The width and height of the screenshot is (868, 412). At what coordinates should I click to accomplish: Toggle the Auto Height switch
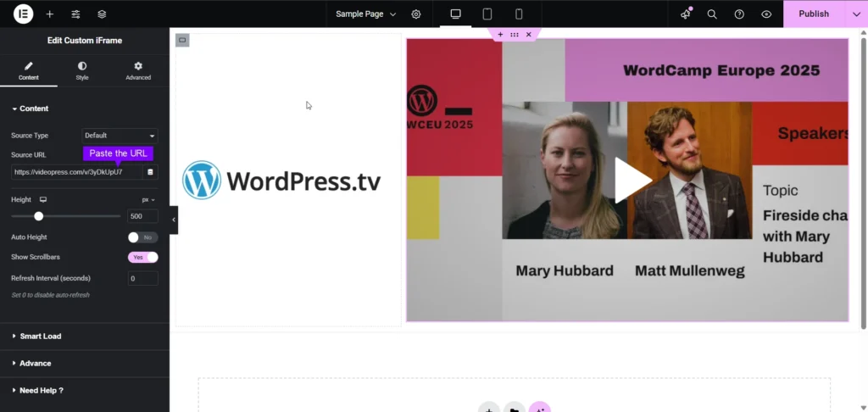(x=142, y=237)
